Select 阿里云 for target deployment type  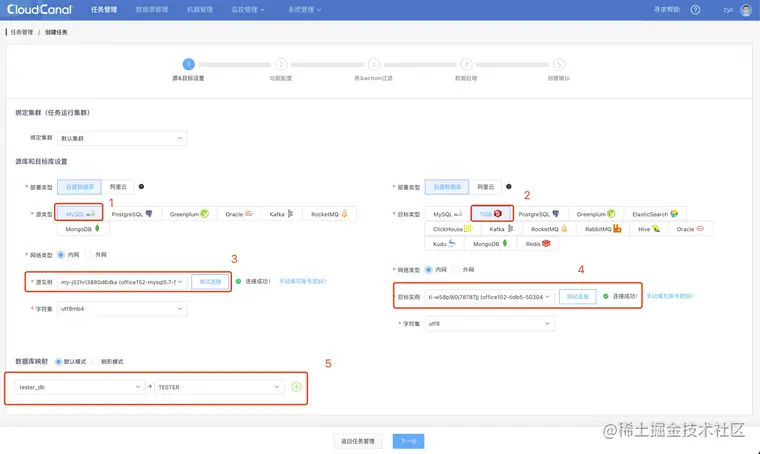[485, 187]
